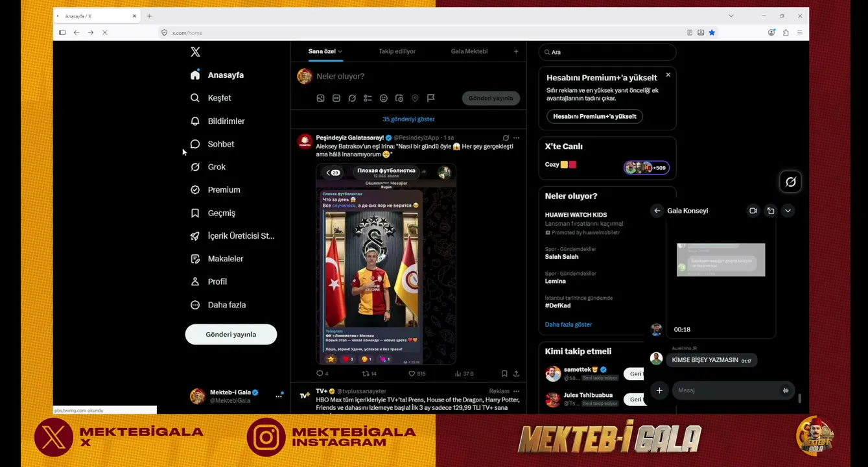Open Sohbet chat page
Viewport: 868px width, 467px height.
[x=212, y=144]
